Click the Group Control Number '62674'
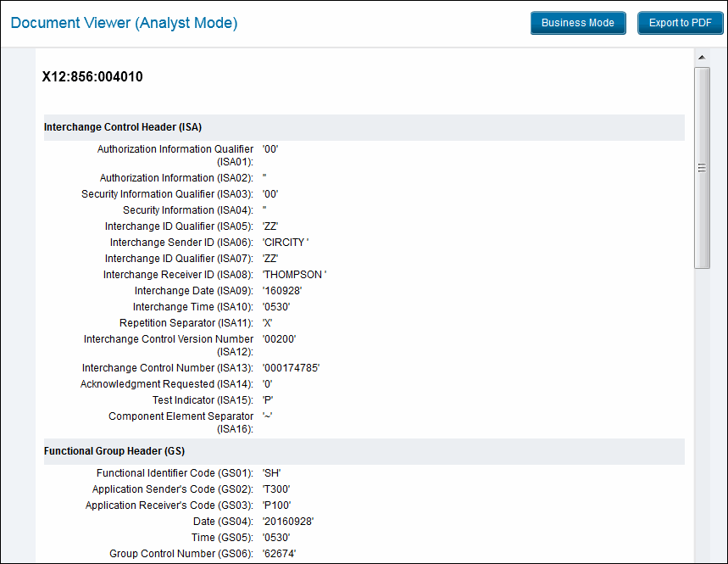 279,554
